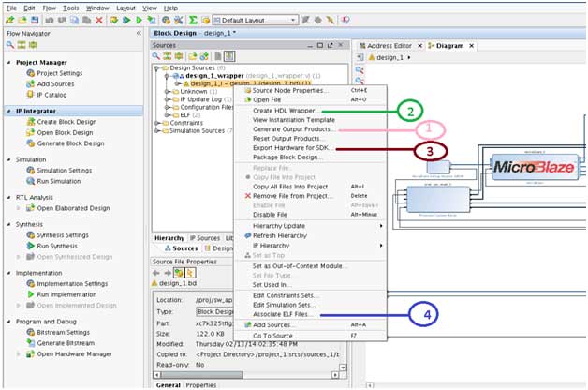Screen dimensions: 588x390
Task: Click Generate Bitstream in Flow Navigator
Action: 66,343
